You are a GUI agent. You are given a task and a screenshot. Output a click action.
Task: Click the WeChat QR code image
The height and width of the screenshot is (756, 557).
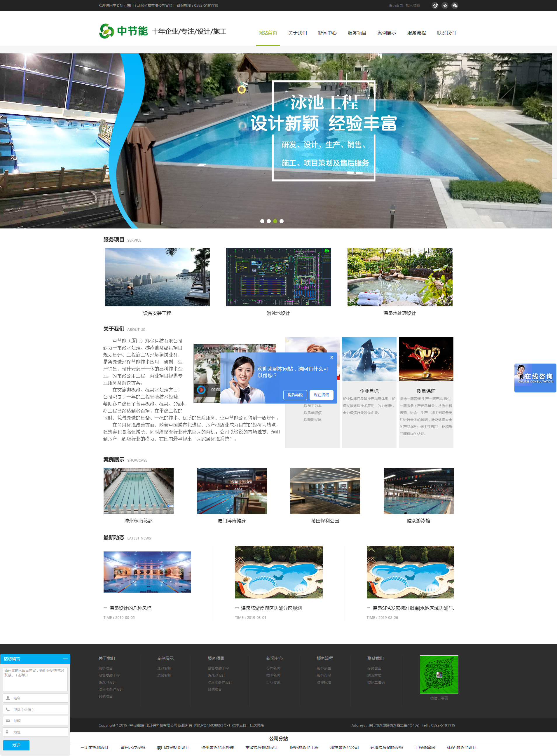point(439,674)
